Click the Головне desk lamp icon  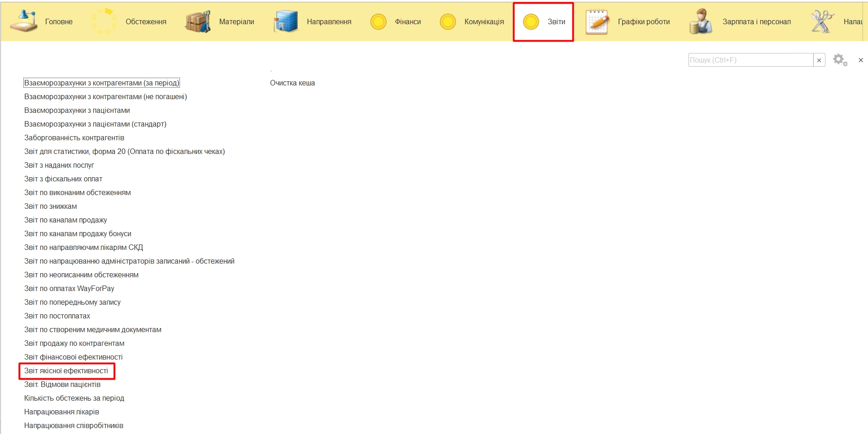pyautogui.click(x=24, y=21)
